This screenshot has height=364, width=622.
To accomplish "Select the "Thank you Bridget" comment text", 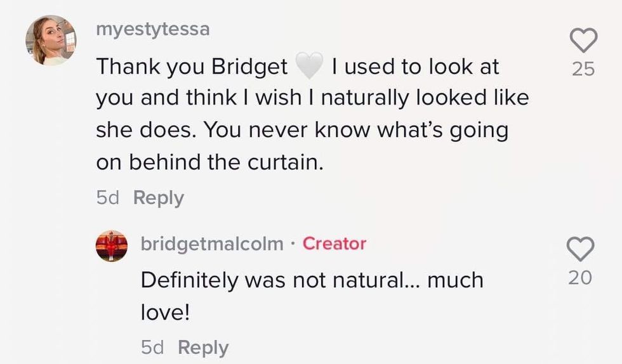I will point(192,67).
